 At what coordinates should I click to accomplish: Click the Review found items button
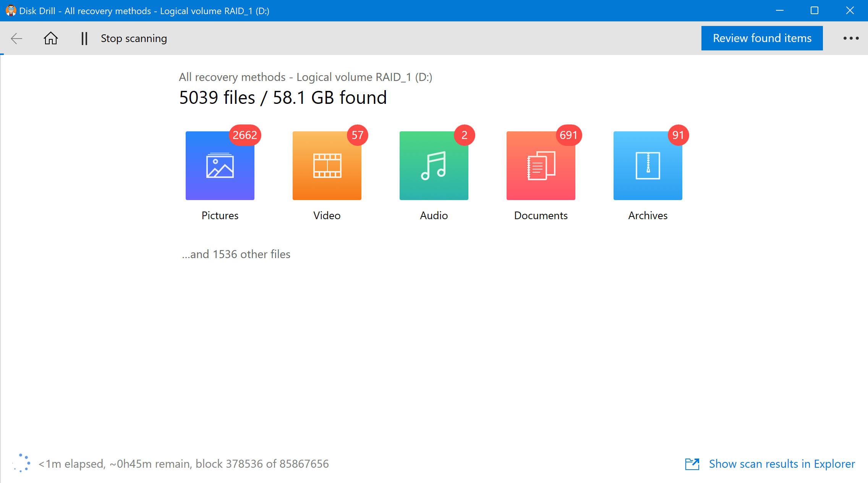tap(762, 38)
